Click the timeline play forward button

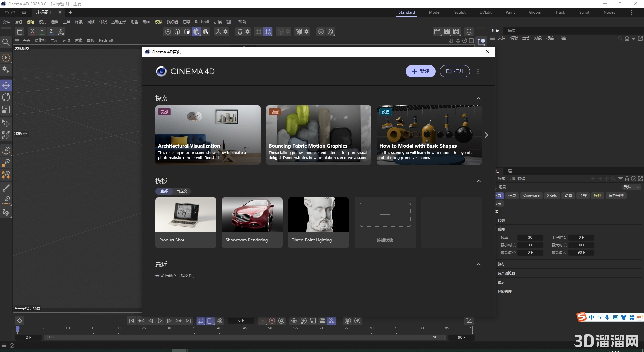point(160,321)
